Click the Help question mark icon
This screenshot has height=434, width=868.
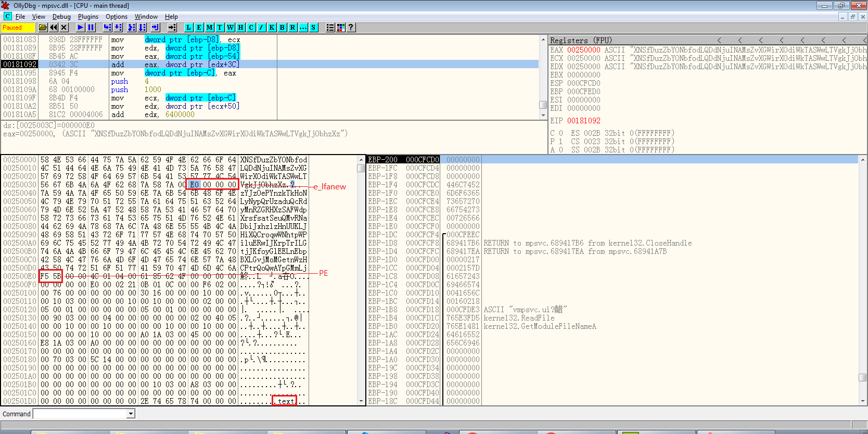351,28
